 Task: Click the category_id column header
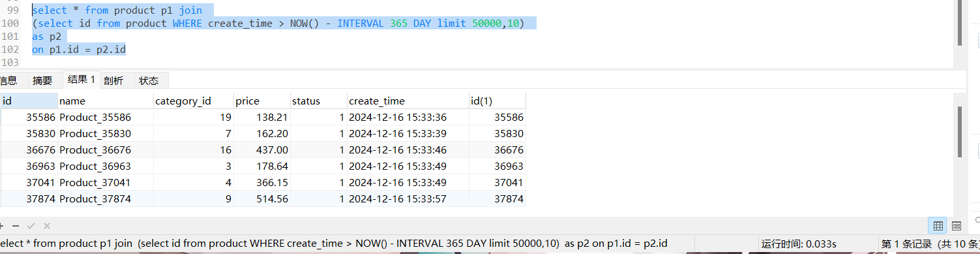193,101
